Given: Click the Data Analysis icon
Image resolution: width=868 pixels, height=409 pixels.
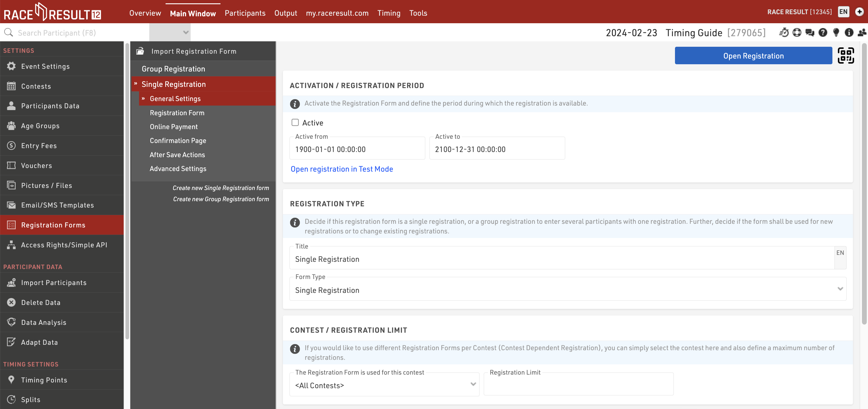Looking at the screenshot, I should [11, 322].
